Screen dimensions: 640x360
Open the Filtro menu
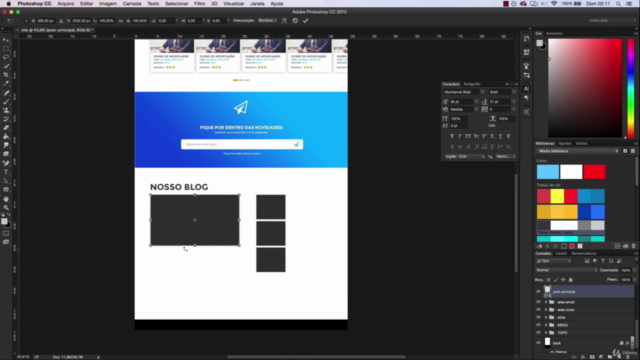200,4
